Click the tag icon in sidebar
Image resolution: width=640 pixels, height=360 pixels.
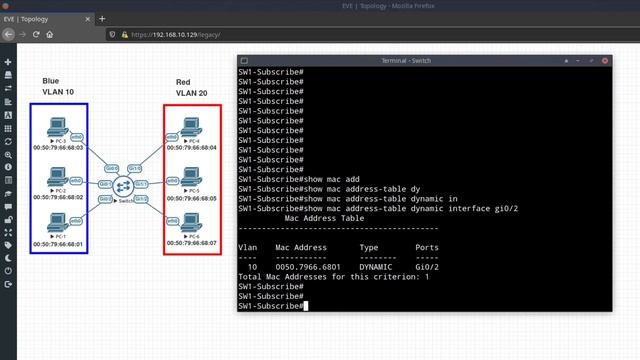click(8, 245)
